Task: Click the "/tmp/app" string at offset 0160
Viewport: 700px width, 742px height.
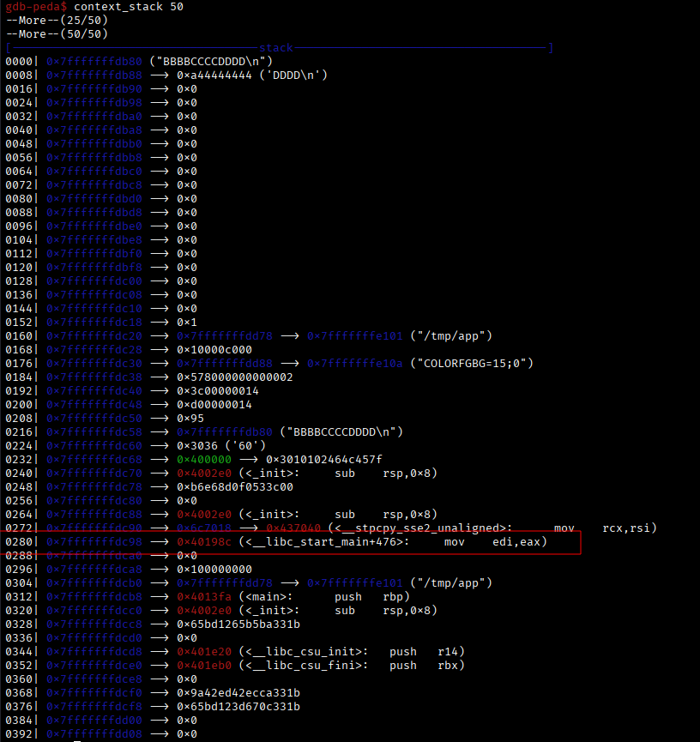Action: pyautogui.click(x=451, y=336)
